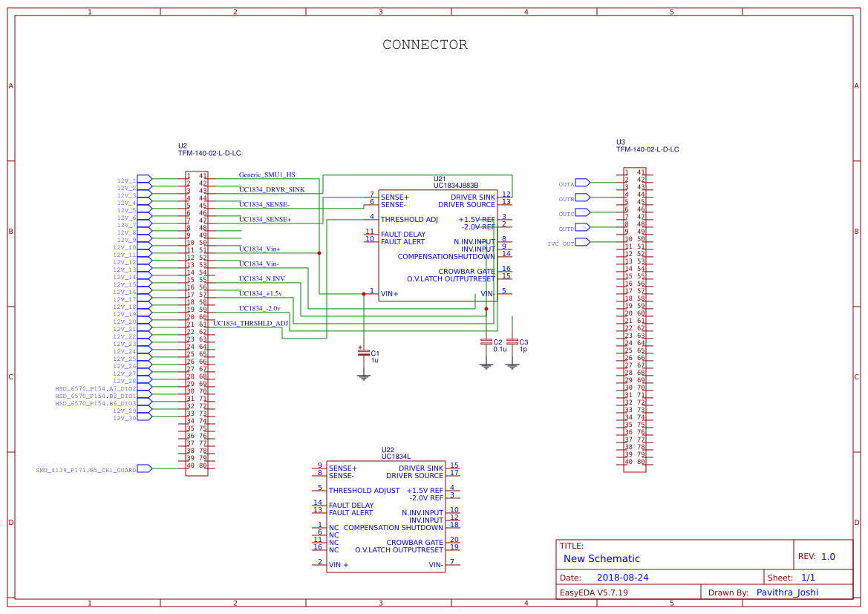Click the UC1834_Vin- net label
The height and width of the screenshot is (614, 868).
click(x=258, y=264)
